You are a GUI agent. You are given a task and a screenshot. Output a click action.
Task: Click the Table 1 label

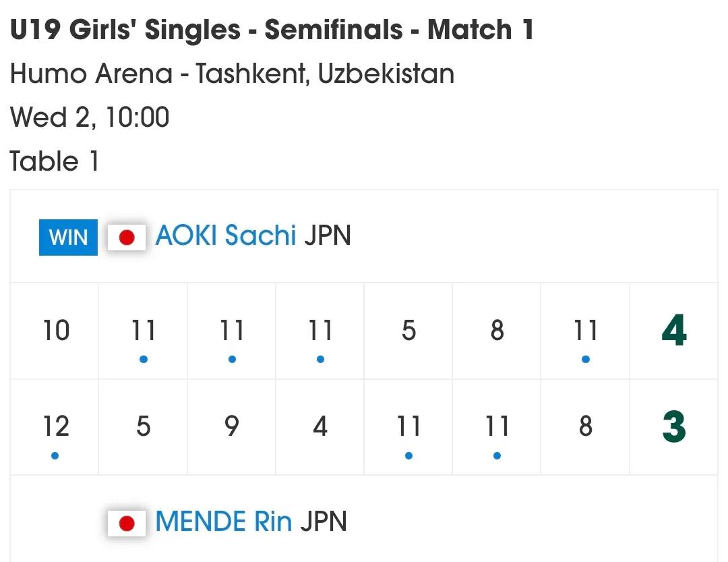coord(54,161)
